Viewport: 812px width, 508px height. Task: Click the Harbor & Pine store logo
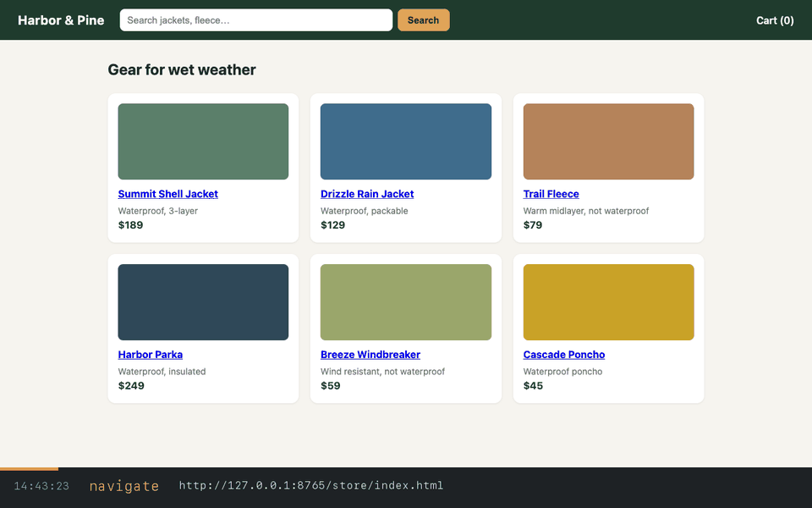coord(61,20)
